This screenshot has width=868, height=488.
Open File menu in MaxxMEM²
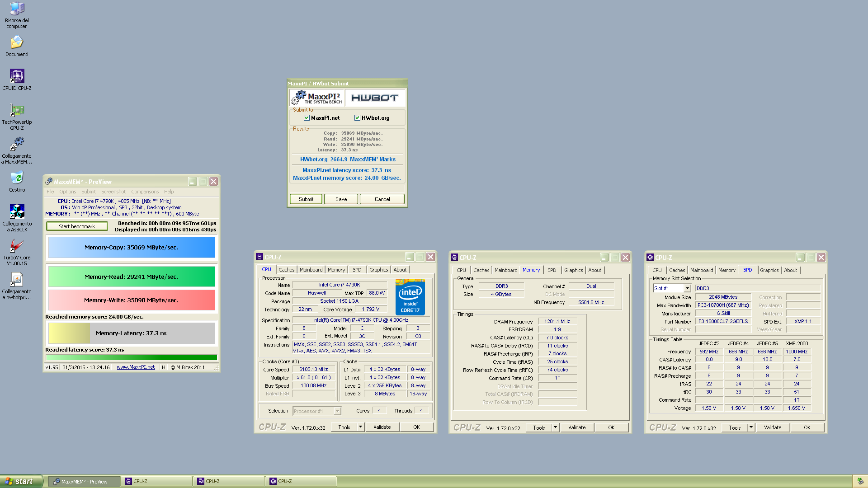[50, 192]
